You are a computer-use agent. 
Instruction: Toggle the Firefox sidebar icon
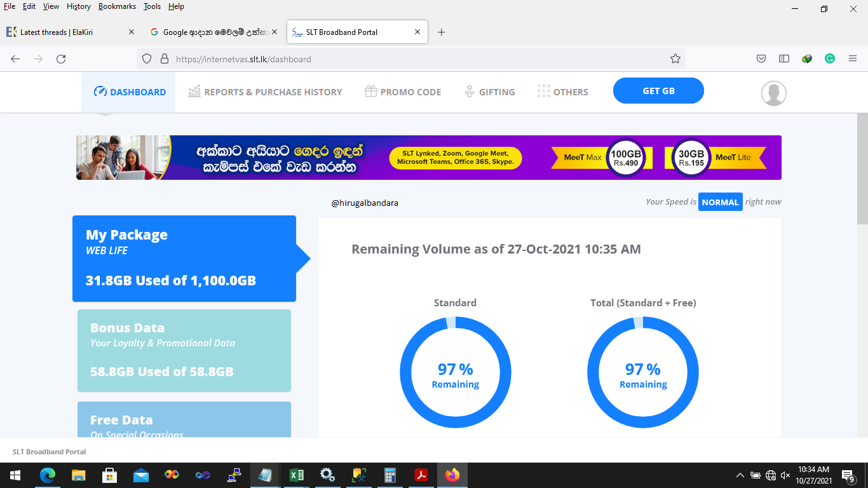[x=784, y=59]
